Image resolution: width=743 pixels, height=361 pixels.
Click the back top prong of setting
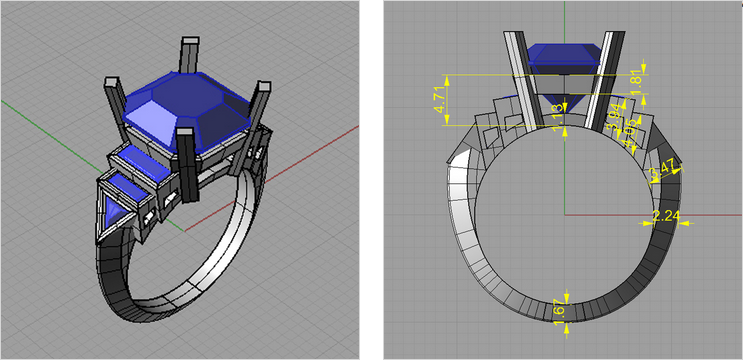[x=189, y=55]
